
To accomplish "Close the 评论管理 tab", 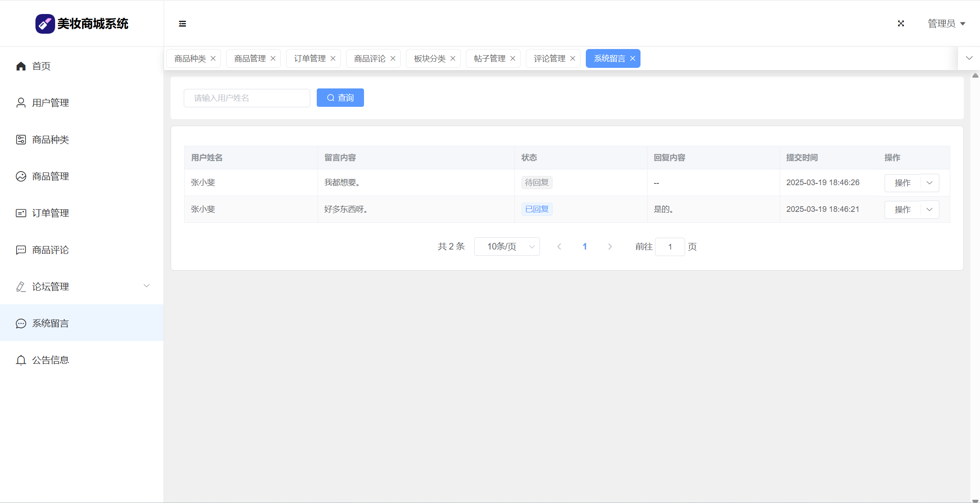I will coord(573,59).
